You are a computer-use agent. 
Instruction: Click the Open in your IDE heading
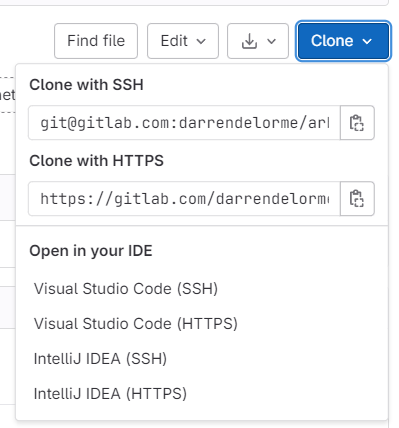(x=91, y=251)
